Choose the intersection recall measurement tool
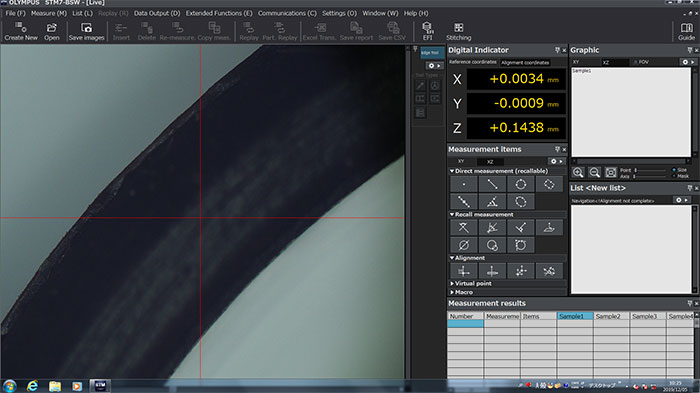The width and height of the screenshot is (700, 393). coord(464,228)
